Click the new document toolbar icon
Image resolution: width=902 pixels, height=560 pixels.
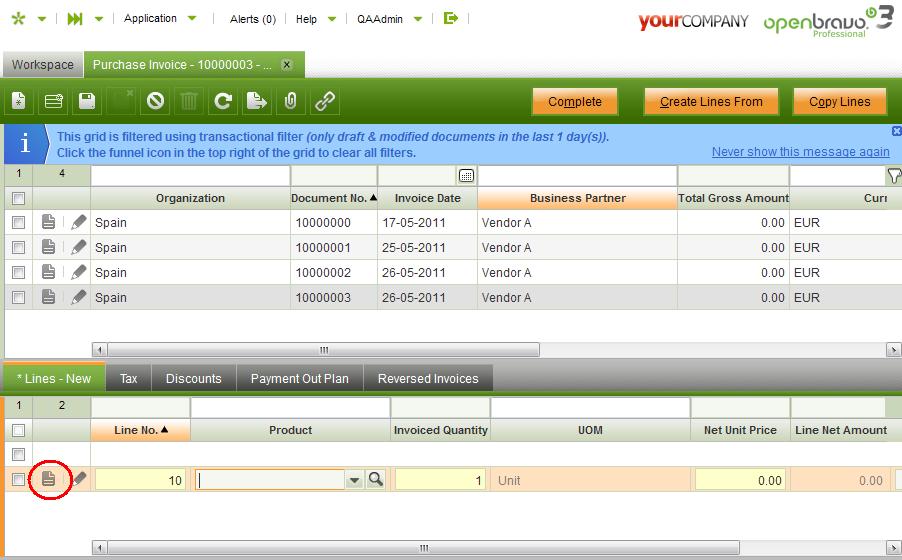click(x=19, y=101)
